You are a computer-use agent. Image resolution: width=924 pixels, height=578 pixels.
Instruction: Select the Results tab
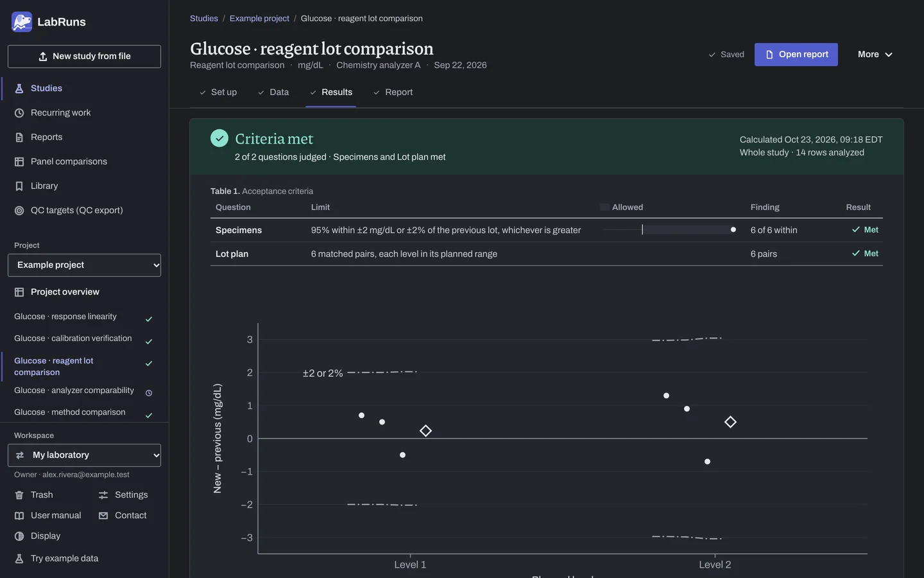coord(331,92)
